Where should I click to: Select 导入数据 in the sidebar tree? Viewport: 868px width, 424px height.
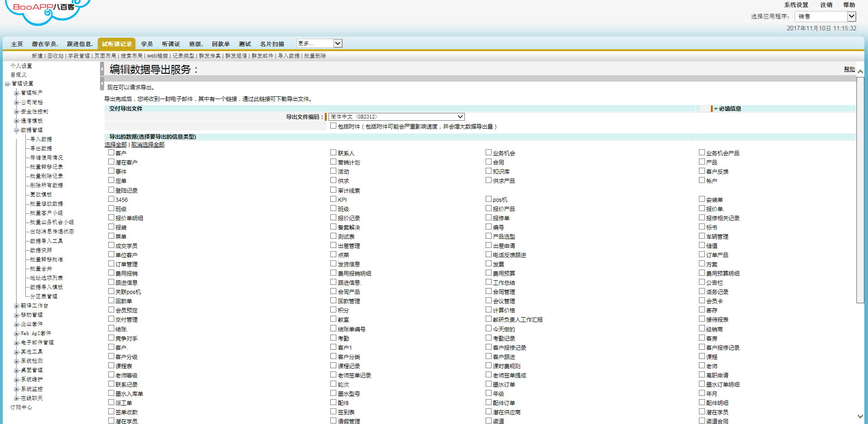click(x=41, y=139)
